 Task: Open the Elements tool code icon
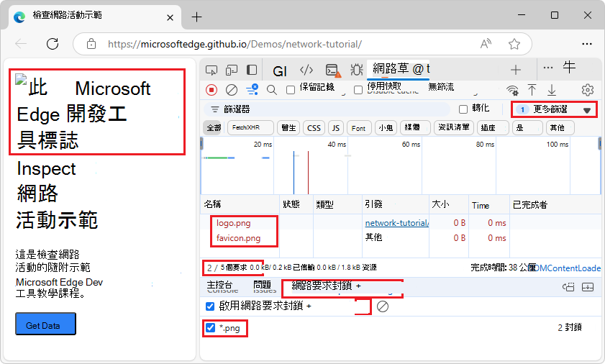pyautogui.click(x=306, y=70)
